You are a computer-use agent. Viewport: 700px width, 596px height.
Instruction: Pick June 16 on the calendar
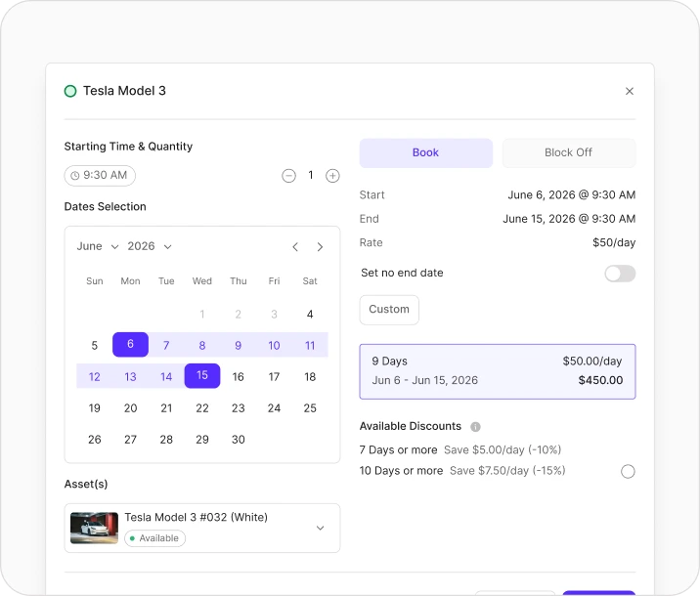(238, 377)
